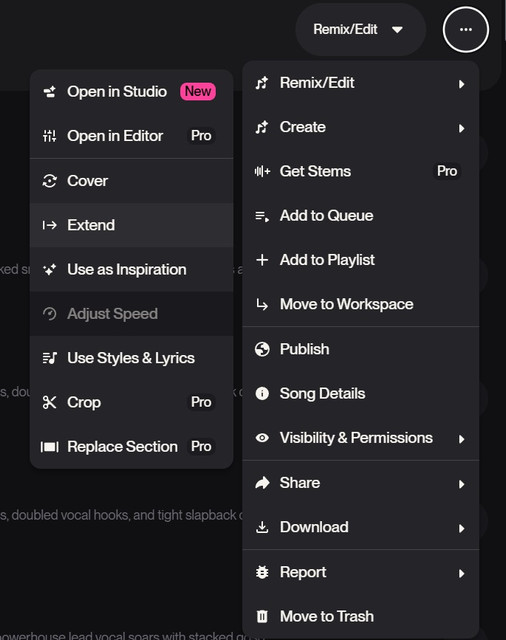Expand the Report submenu arrow
This screenshot has height=640, width=506.
pos(462,573)
